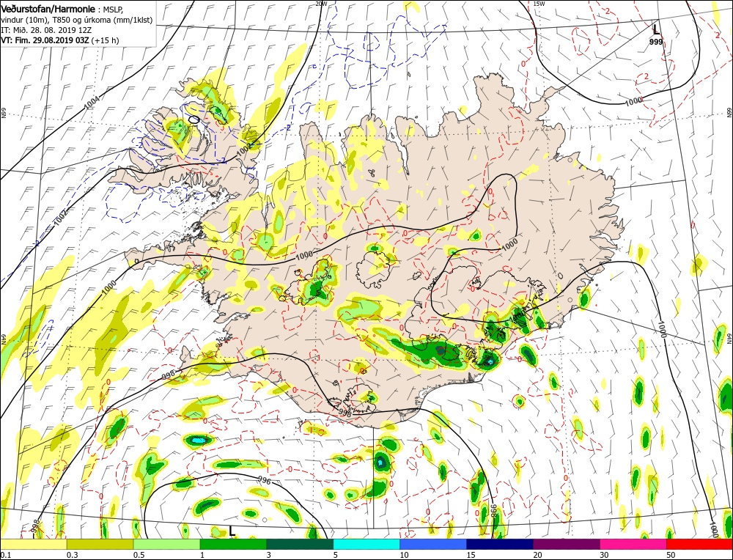The image size is (733, 560).
Task: Click the '20W' longitude label
Action: click(320, 3)
